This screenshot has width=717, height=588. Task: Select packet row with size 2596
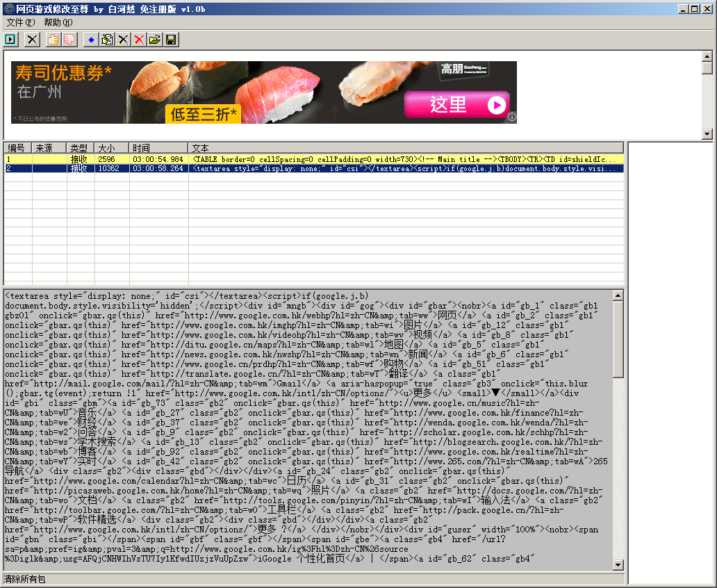[314, 159]
